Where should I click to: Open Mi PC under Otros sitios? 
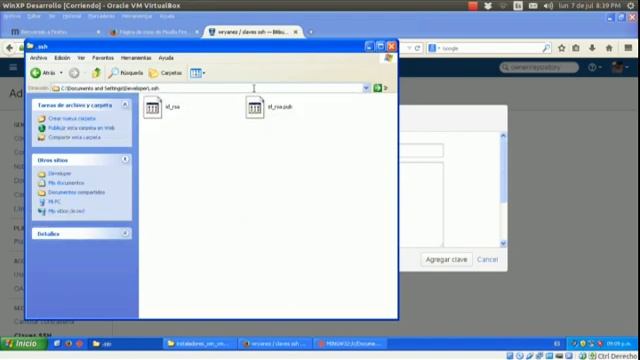coord(54,202)
